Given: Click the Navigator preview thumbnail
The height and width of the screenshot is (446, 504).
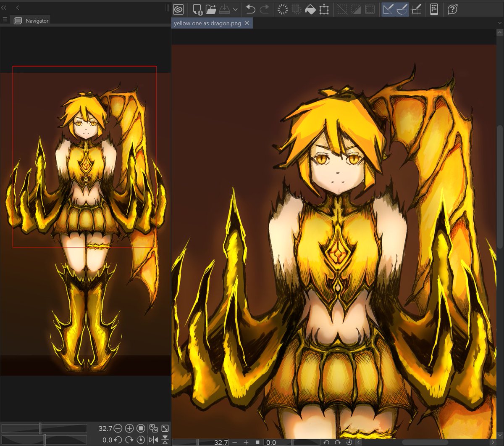Looking at the screenshot, I should pyautogui.click(x=85, y=224).
